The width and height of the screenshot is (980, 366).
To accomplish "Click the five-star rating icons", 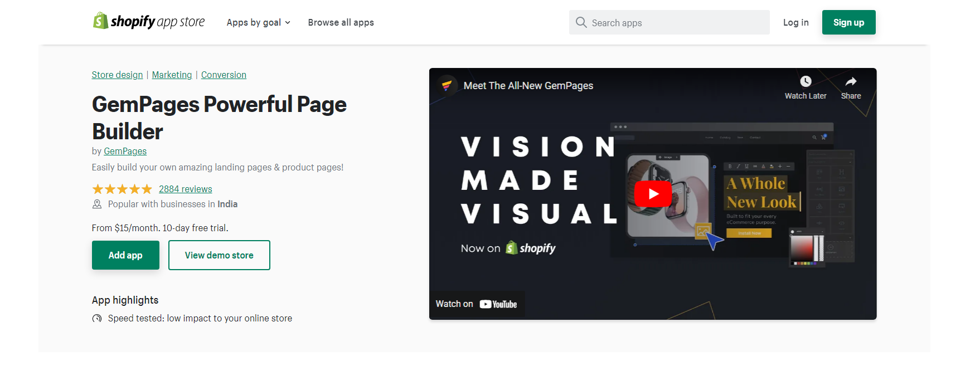I will tap(122, 189).
